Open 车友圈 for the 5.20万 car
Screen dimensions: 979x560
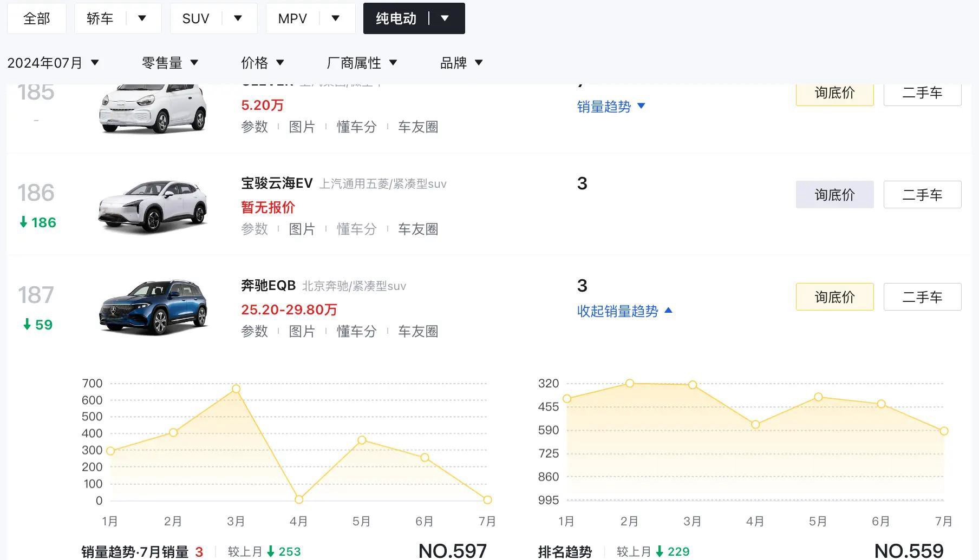[x=418, y=127]
